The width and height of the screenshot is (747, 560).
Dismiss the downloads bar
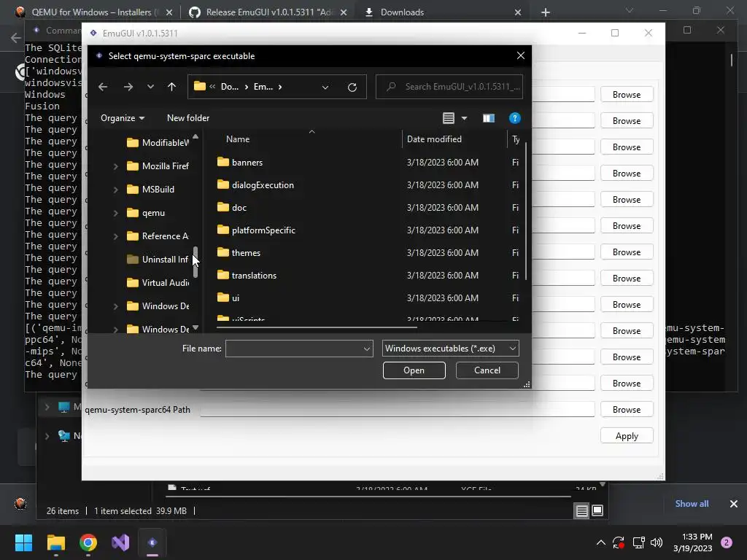[734, 504]
